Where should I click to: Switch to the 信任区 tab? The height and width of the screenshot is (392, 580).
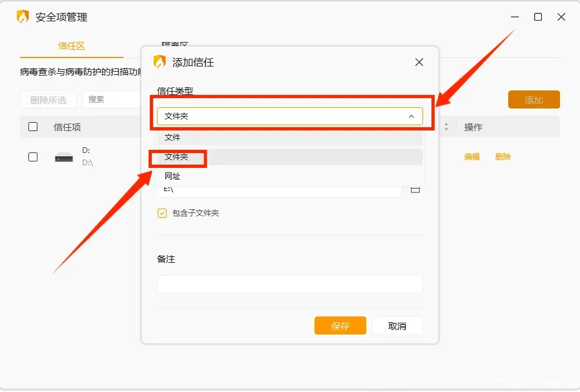tap(71, 46)
